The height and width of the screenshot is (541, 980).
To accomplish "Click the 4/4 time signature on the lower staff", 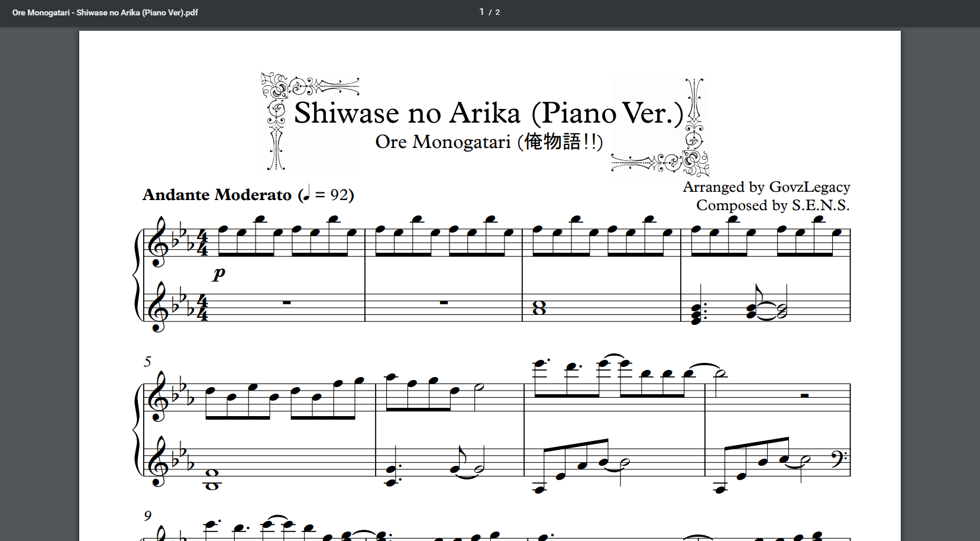I will (202, 308).
